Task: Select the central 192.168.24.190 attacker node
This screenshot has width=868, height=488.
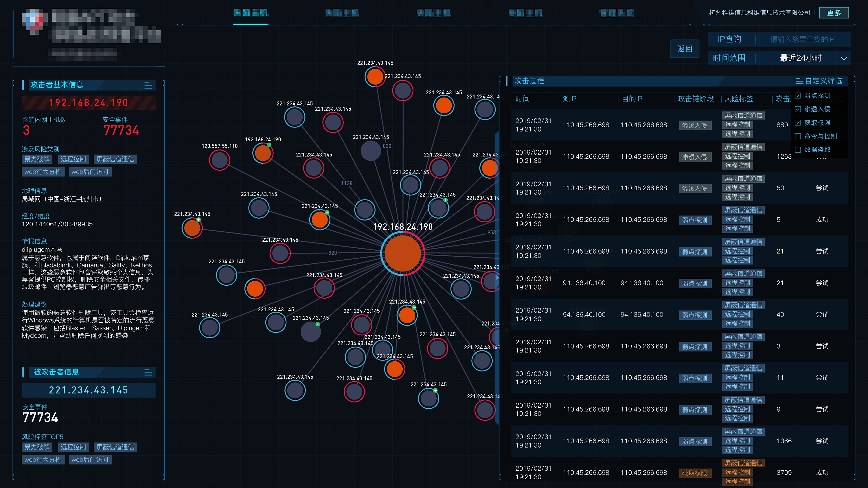Action: click(402, 253)
